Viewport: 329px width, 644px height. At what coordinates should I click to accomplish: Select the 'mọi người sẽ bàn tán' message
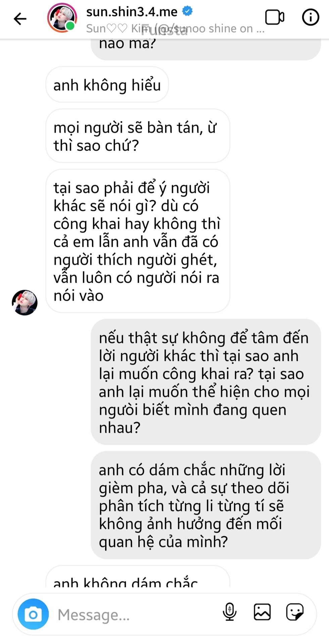click(x=138, y=136)
